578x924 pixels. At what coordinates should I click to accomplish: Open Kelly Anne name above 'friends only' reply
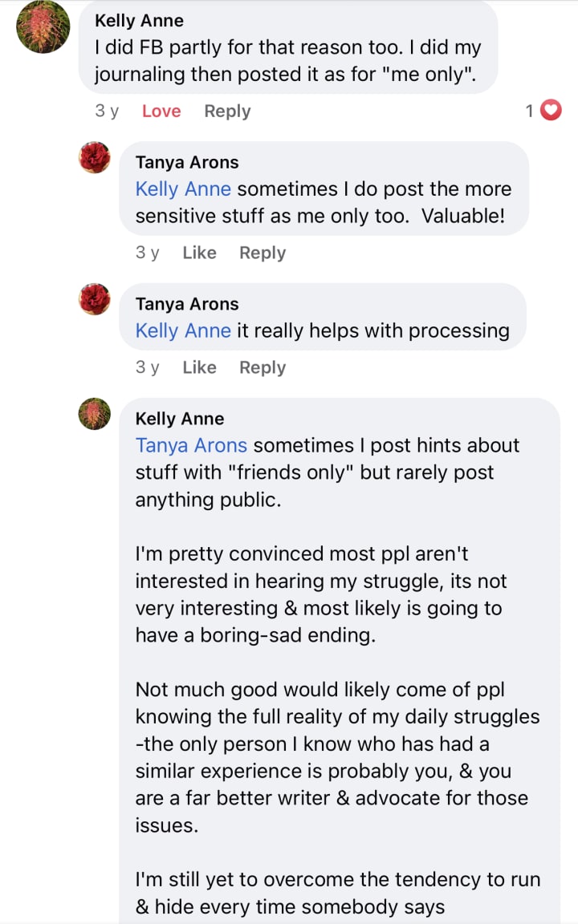(180, 419)
